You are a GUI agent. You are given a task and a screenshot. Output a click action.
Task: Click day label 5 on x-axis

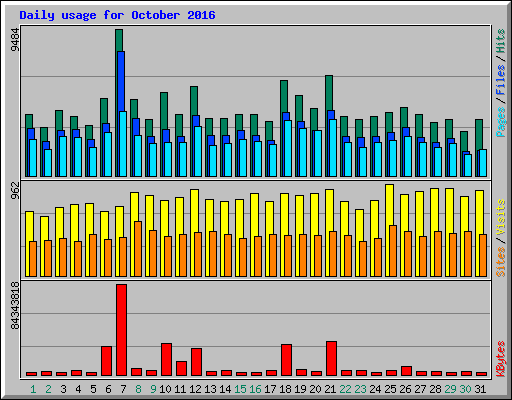93,389
